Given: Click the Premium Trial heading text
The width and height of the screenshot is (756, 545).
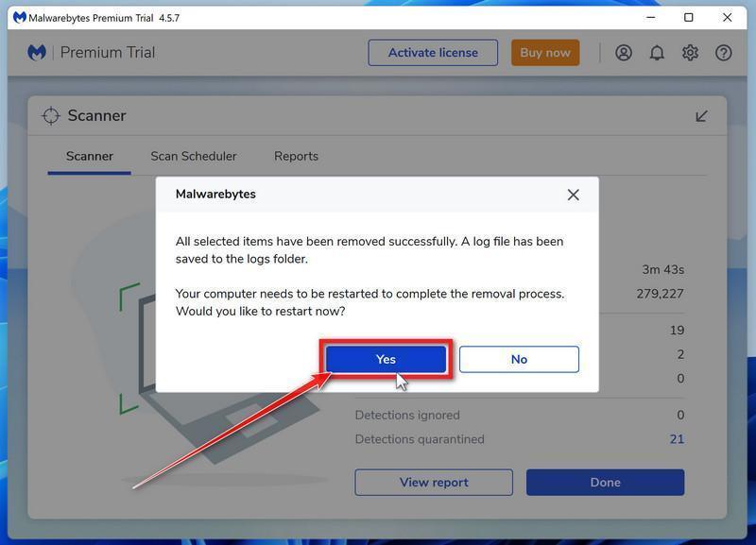Looking at the screenshot, I should (x=108, y=53).
